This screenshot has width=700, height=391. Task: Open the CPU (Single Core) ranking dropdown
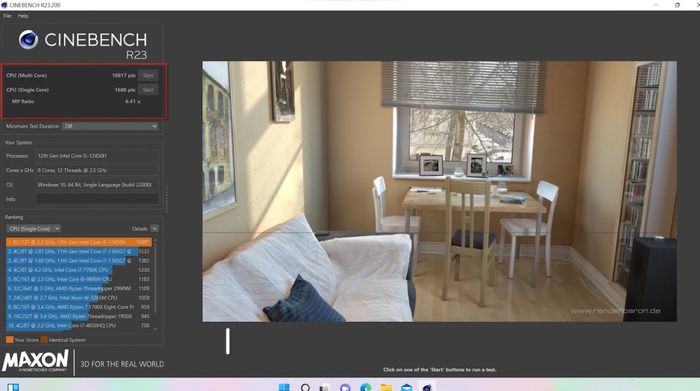[x=33, y=229]
